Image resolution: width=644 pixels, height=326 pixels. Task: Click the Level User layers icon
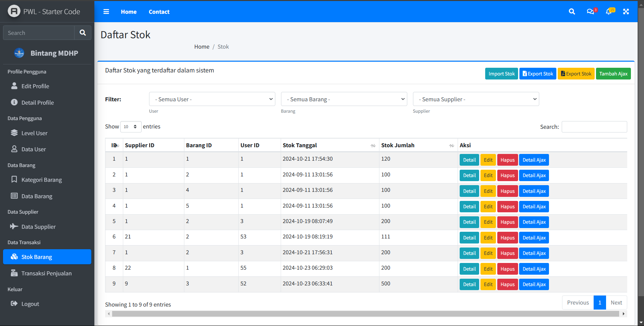point(14,133)
